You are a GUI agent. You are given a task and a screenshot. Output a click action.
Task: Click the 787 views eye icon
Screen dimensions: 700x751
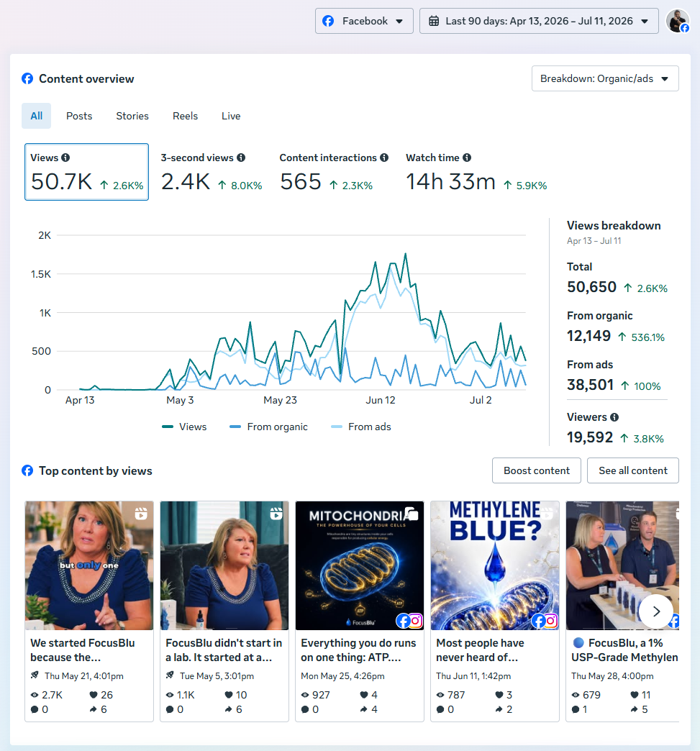[440, 695]
